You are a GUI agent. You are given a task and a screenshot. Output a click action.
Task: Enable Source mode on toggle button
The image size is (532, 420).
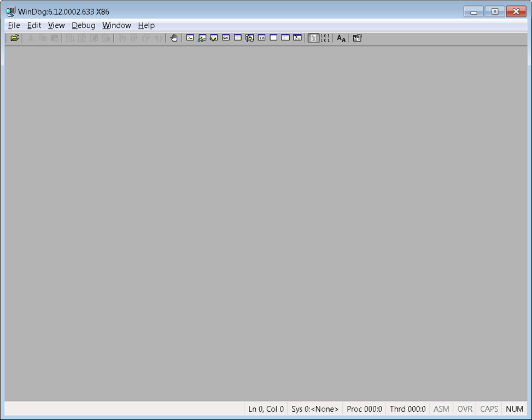tap(313, 38)
